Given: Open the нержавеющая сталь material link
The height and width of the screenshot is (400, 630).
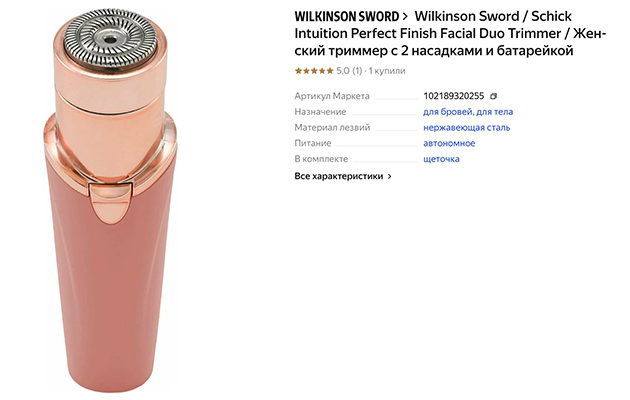Looking at the screenshot, I should pos(466,127).
